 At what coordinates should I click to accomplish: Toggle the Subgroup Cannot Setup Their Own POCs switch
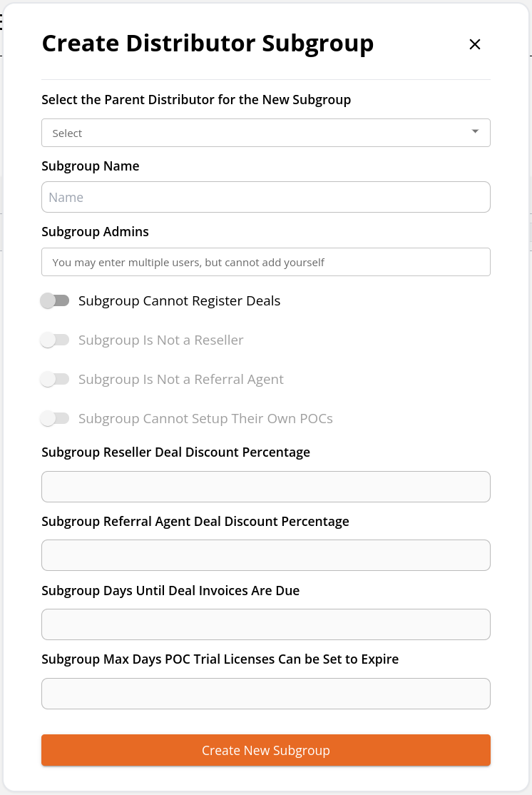(x=55, y=418)
